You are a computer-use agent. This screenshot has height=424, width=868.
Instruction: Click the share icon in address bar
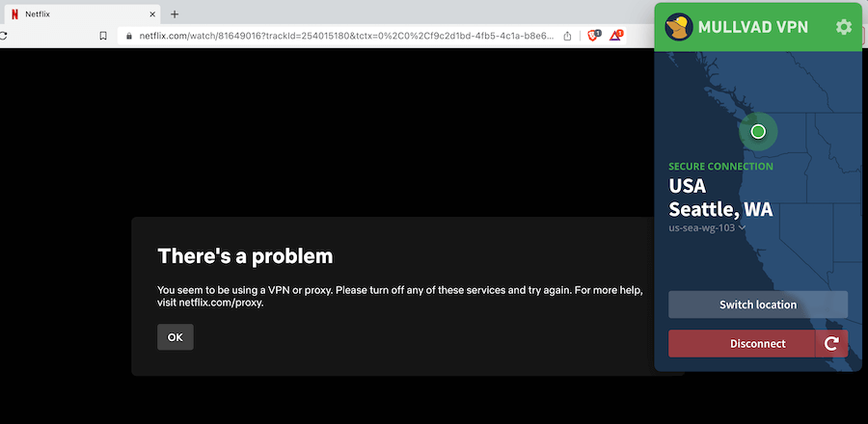pyautogui.click(x=567, y=36)
